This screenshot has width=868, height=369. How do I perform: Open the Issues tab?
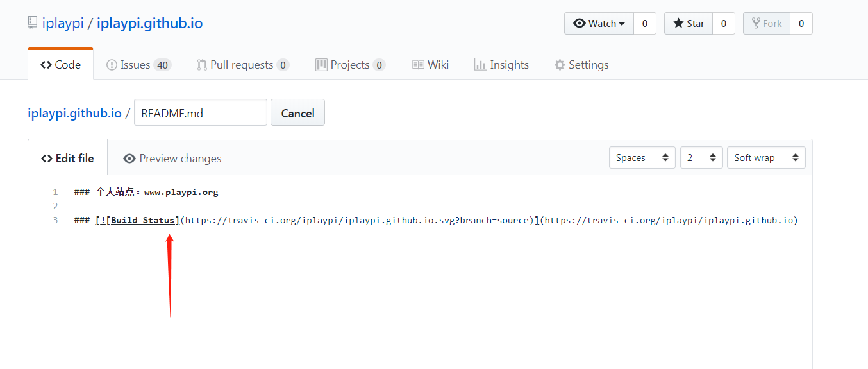click(138, 65)
